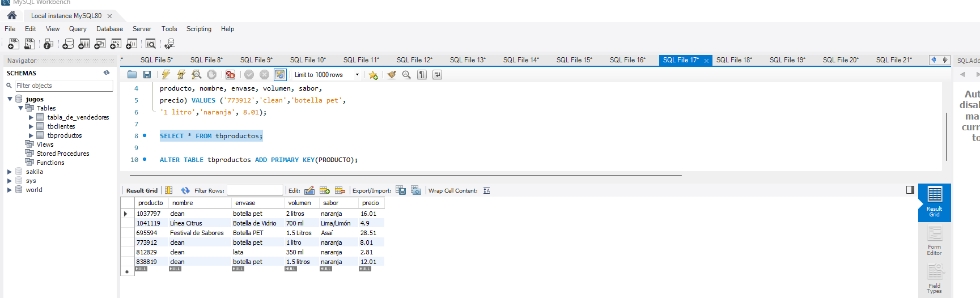
Task: Expand the world schema
Action: click(x=10, y=190)
